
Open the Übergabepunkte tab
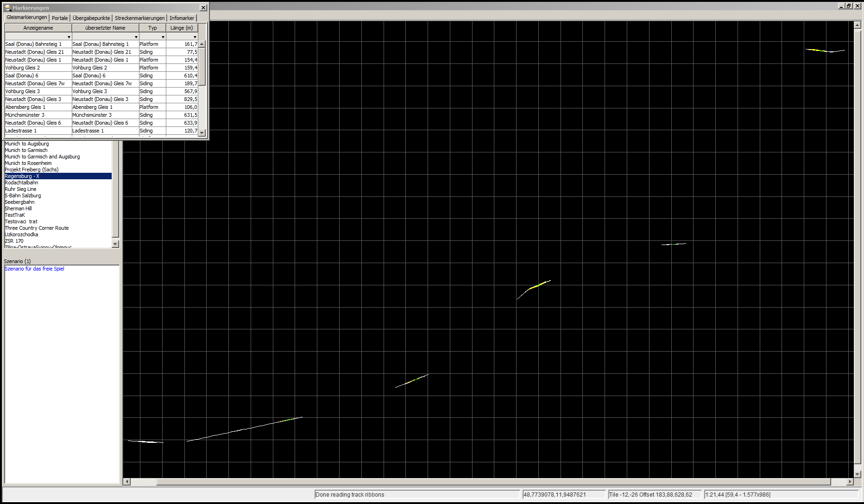(91, 18)
